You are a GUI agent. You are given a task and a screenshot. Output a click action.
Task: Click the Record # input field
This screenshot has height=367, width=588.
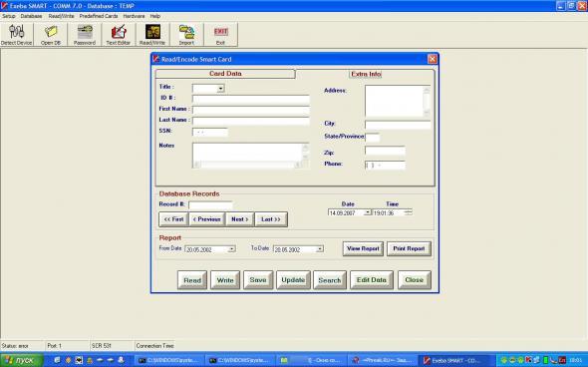pos(210,205)
